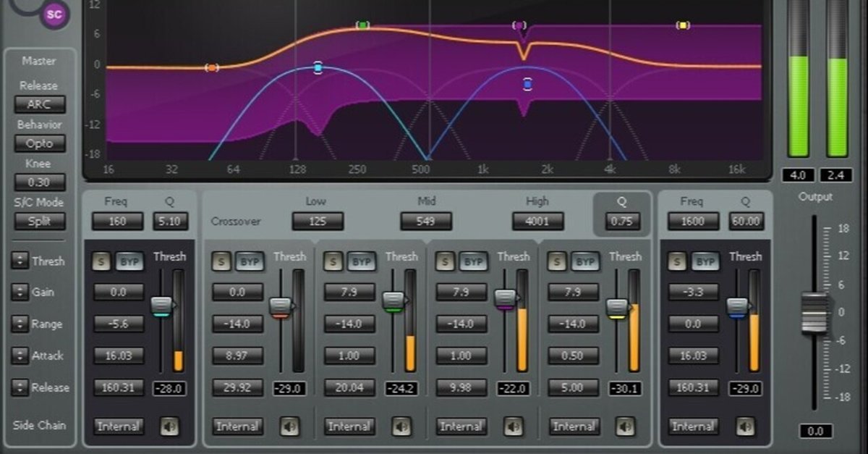Screen dimensions: 868x454
Task: Open the Mid band's Internal side-chain selector
Action: (349, 426)
